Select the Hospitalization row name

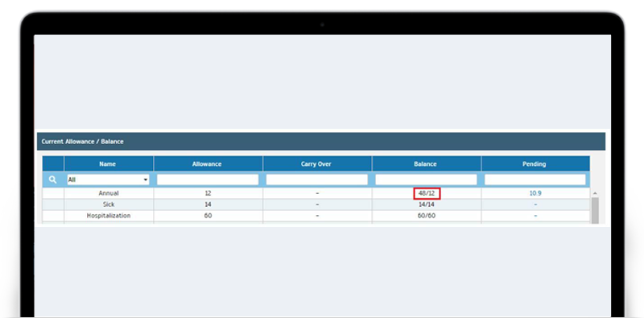pyautogui.click(x=109, y=215)
